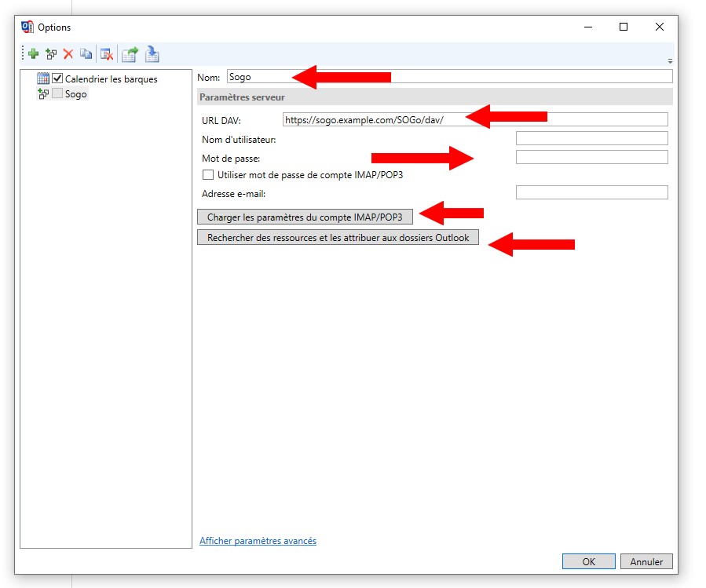The height and width of the screenshot is (588, 706).
Task: Tick Utiliser mot de passe de compte IMAP/POP3
Action: (x=208, y=175)
